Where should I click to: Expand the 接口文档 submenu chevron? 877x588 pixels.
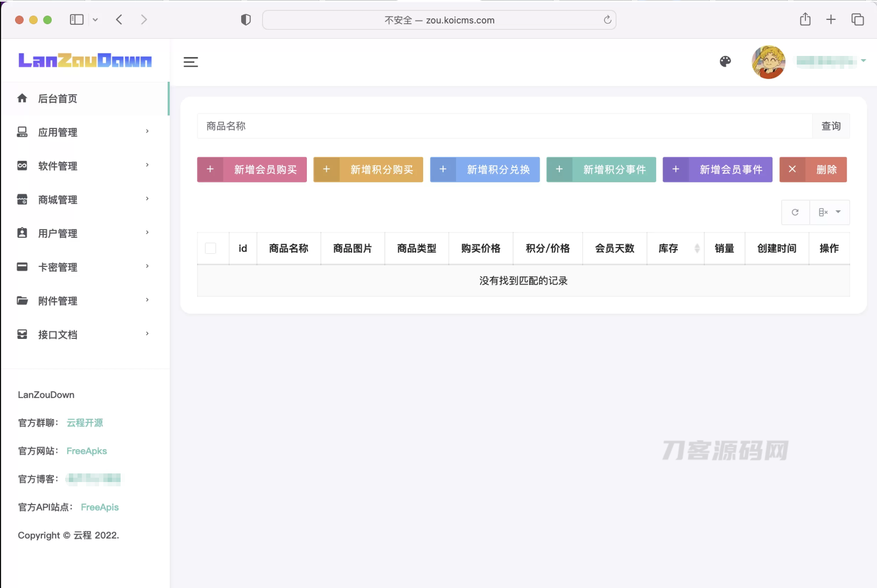coord(146,334)
